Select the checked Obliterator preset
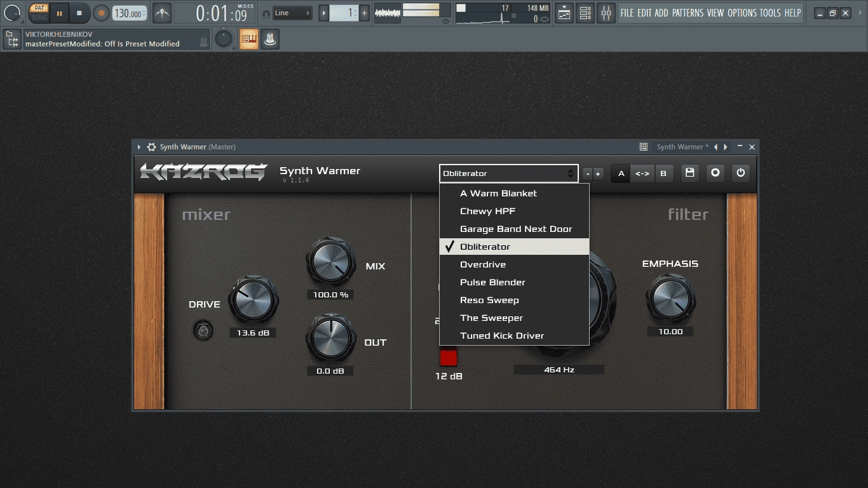The image size is (868, 488). [x=514, y=247]
